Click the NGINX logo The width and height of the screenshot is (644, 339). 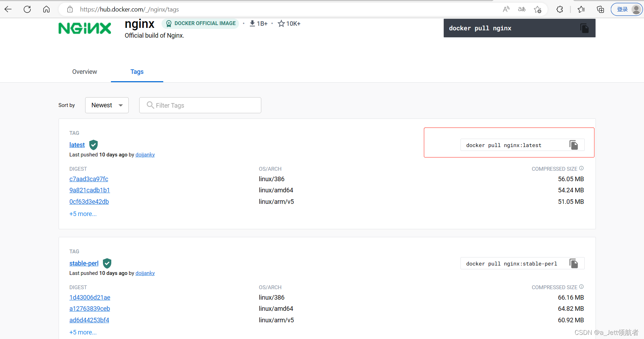point(85,28)
